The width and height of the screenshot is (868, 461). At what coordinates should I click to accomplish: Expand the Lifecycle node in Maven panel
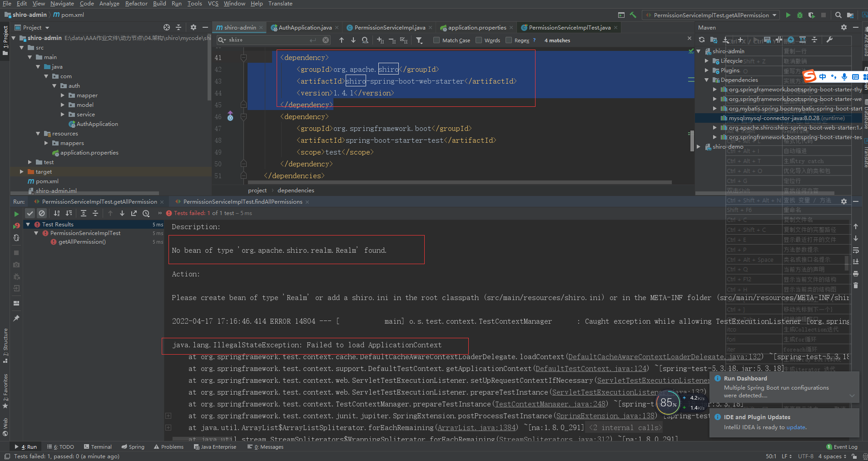pyautogui.click(x=707, y=60)
